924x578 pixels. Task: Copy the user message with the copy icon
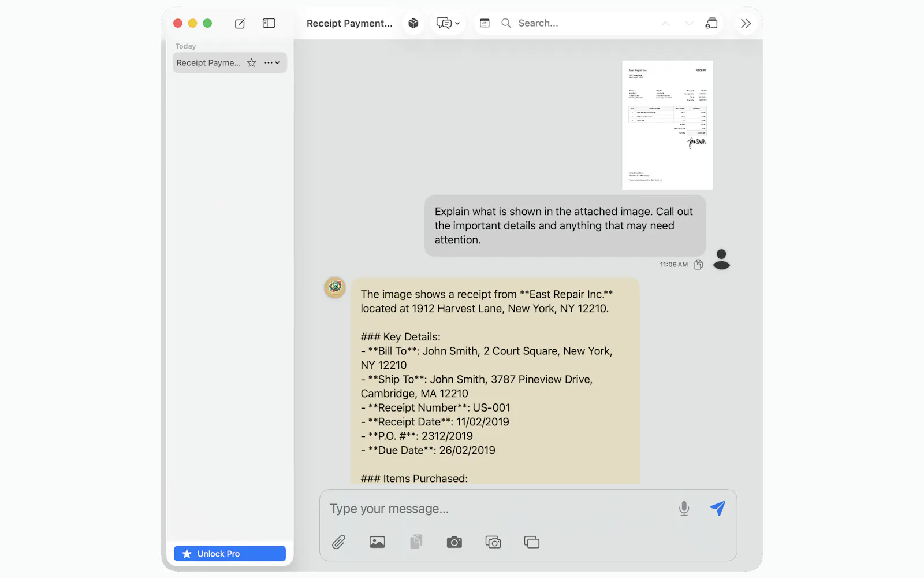pos(699,265)
